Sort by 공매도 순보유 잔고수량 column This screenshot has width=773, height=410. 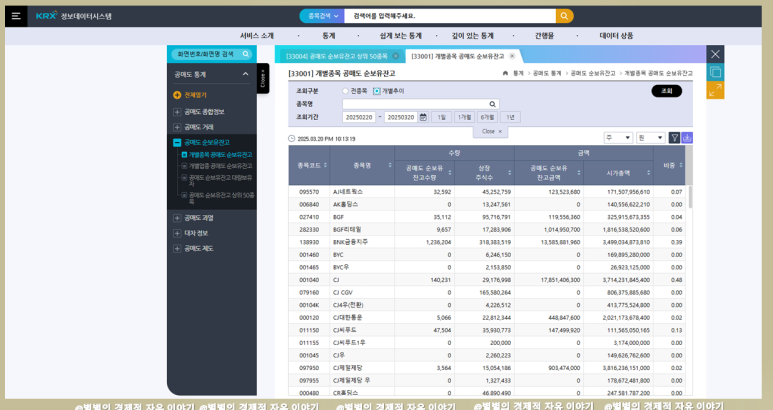coord(450,172)
